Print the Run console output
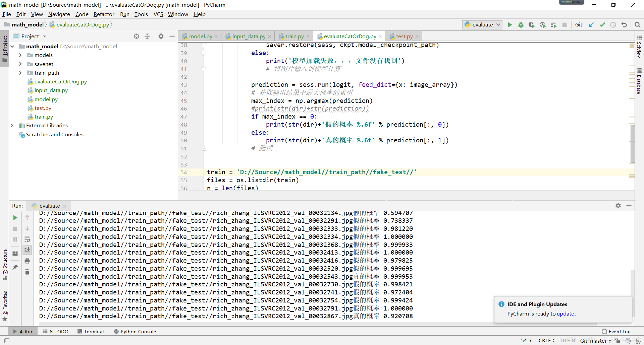This screenshot has height=345, width=644. 27,261
